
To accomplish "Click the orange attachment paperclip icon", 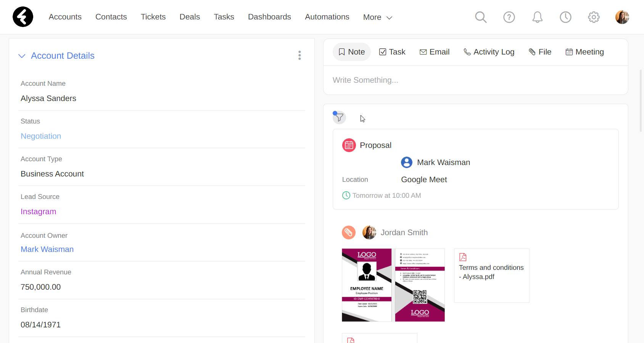I will (349, 232).
